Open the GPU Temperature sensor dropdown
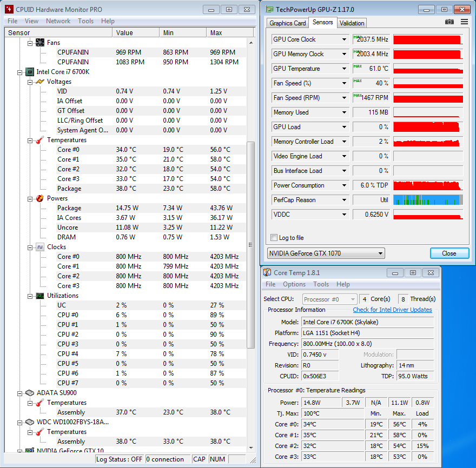This screenshot has height=468, width=476. point(344,69)
